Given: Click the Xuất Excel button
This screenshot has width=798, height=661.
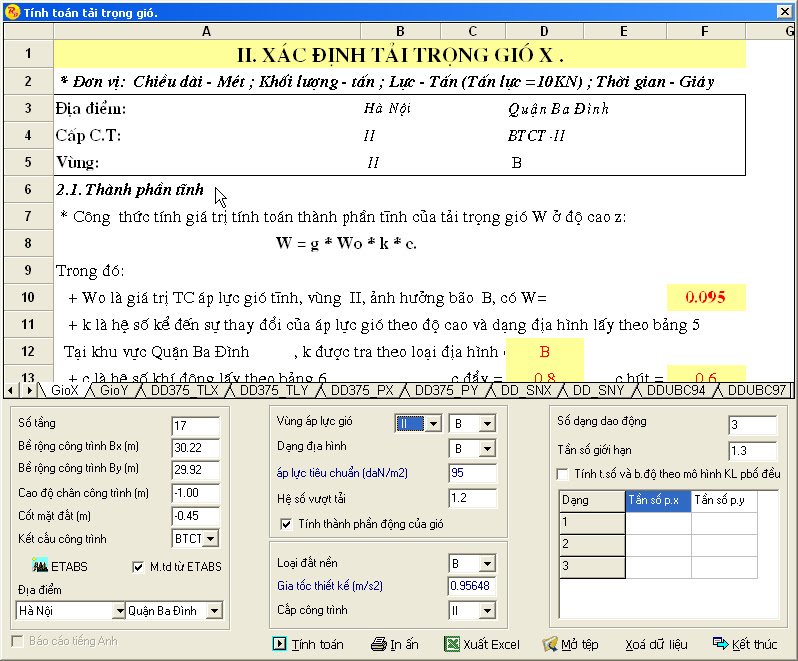Looking at the screenshot, I should click(482, 644).
